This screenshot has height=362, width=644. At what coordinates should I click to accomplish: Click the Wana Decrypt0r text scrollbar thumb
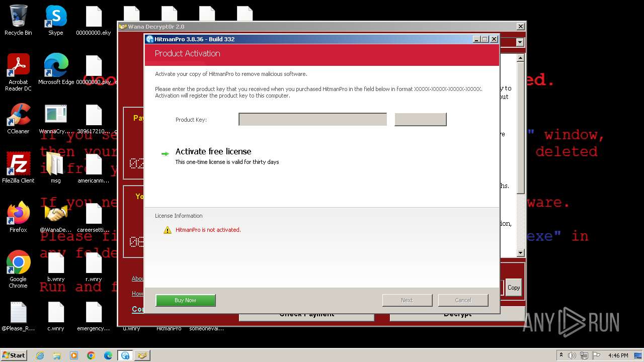pos(521,128)
